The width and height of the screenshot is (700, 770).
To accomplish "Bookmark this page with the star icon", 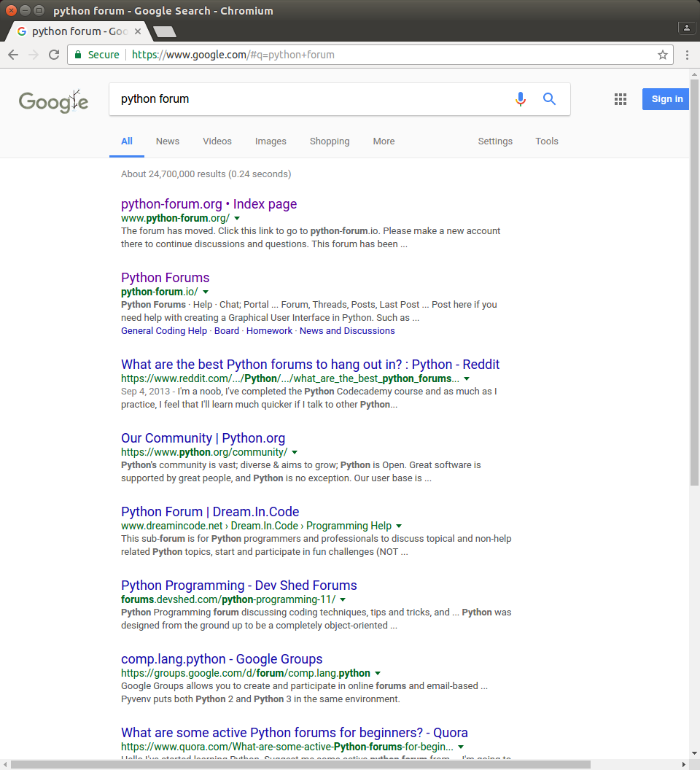I will click(x=662, y=55).
